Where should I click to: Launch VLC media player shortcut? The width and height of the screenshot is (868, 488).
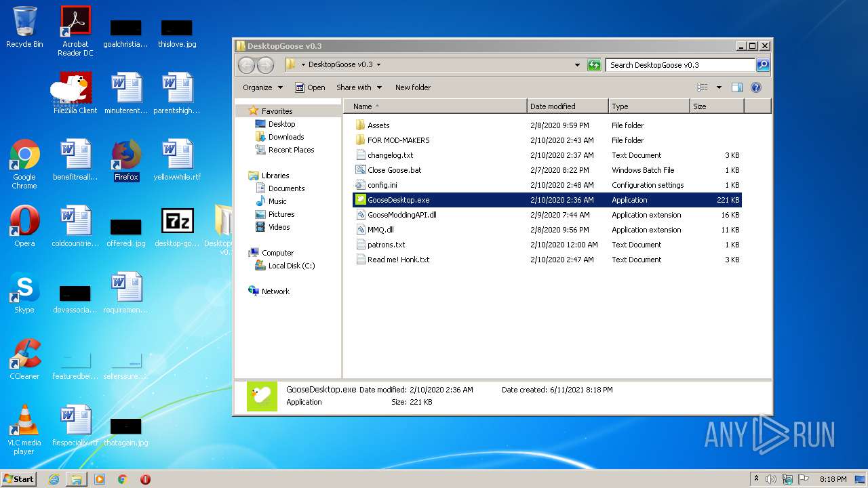click(24, 430)
